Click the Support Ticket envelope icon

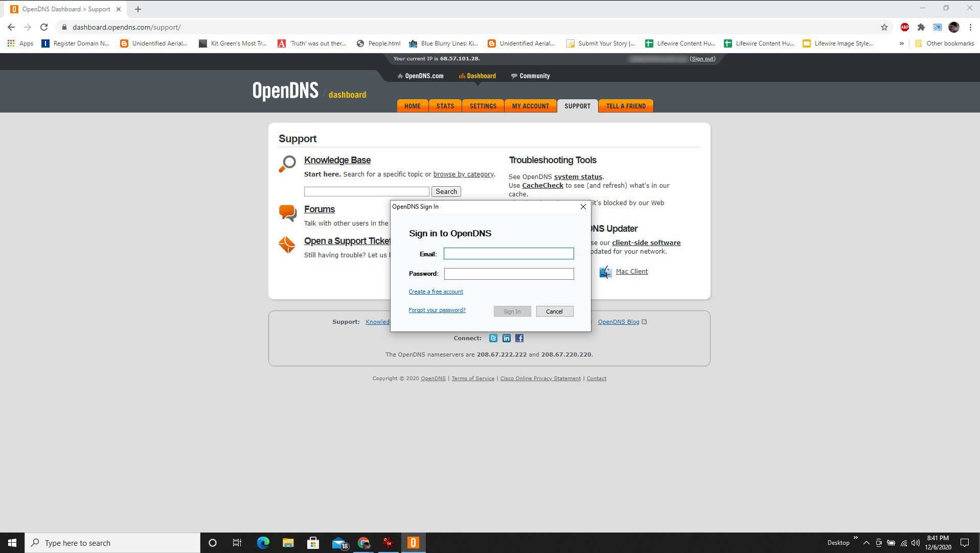pos(287,245)
